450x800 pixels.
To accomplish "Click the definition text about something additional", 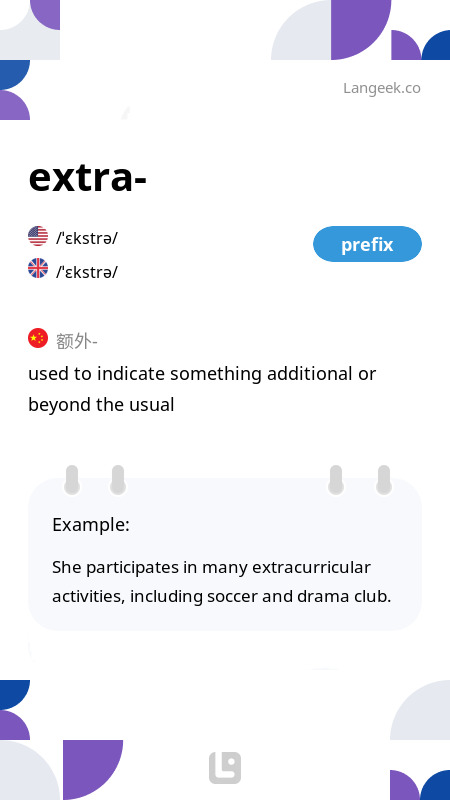I will [x=202, y=389].
